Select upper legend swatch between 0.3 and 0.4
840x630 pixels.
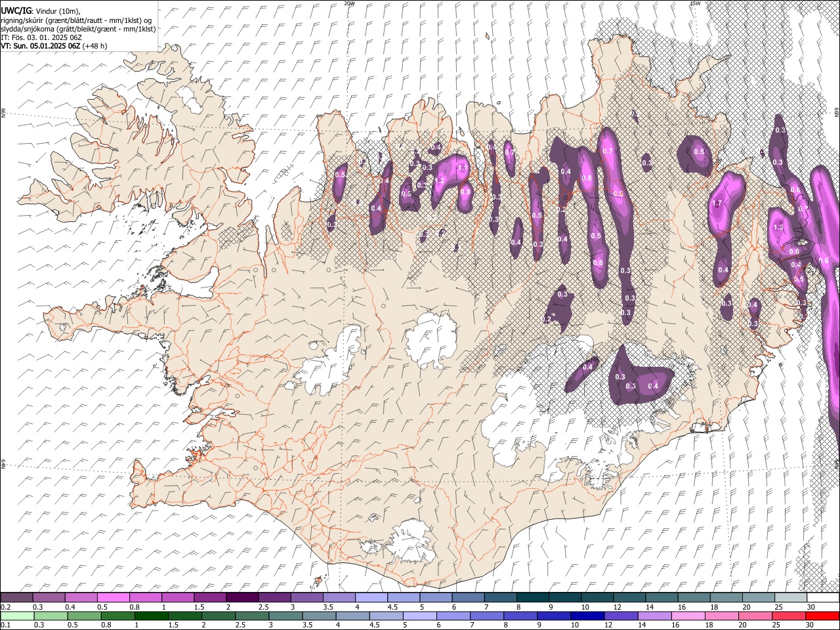pos(49,598)
